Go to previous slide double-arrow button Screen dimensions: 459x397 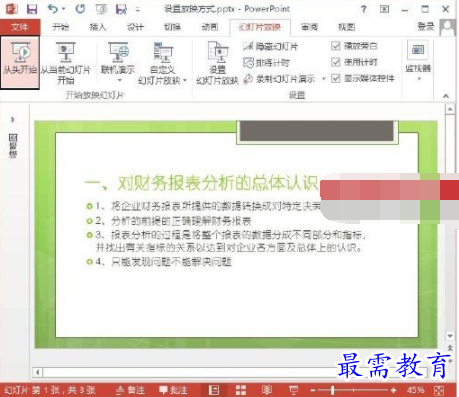[x=450, y=348]
